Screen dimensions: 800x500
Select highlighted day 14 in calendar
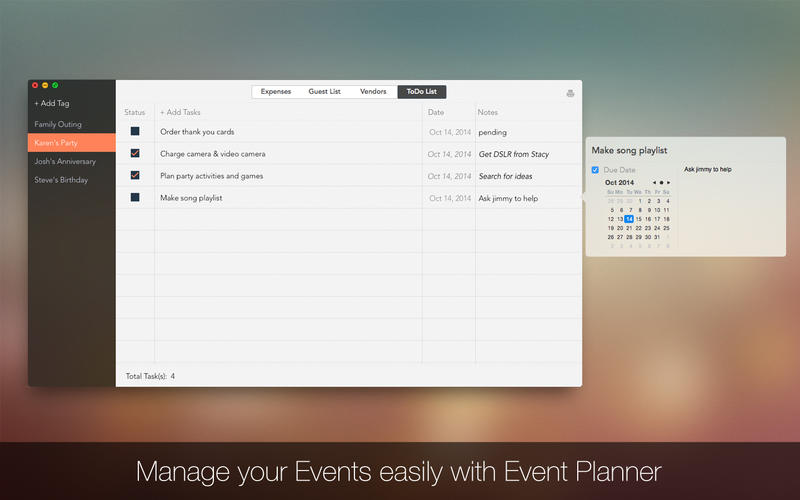click(x=629, y=219)
